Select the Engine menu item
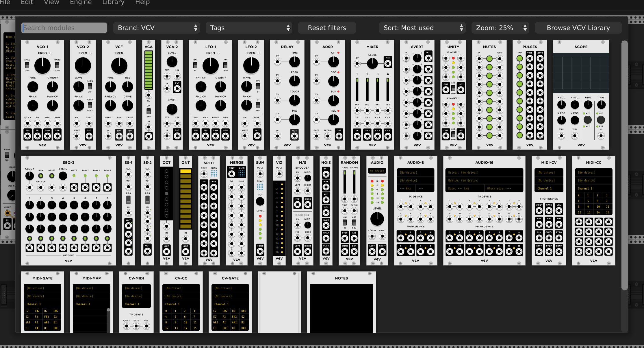Viewport: 644px width, 348px height. (80, 3)
